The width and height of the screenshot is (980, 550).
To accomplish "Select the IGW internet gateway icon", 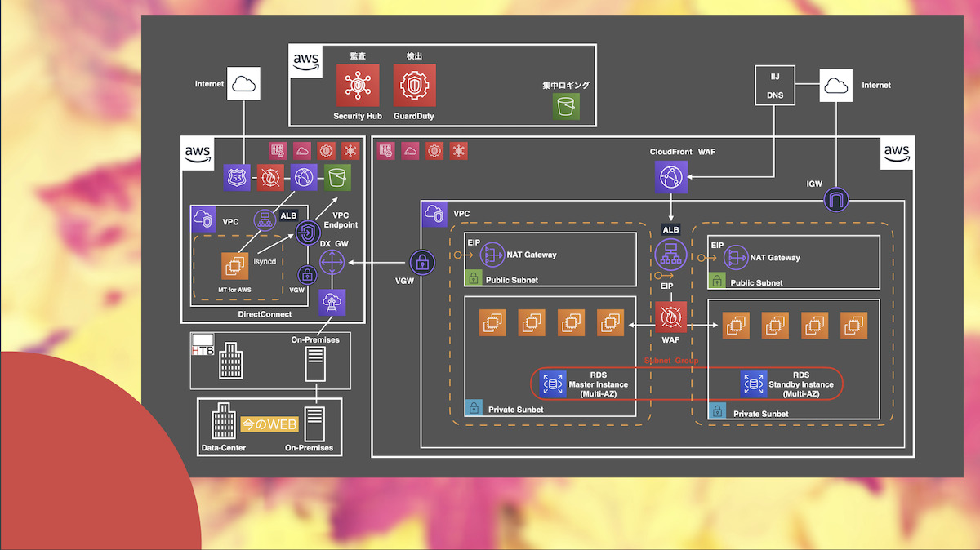I will click(x=839, y=199).
